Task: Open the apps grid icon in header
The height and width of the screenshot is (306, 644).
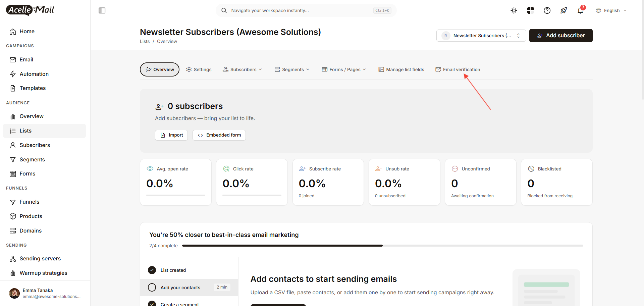Action: [x=530, y=10]
